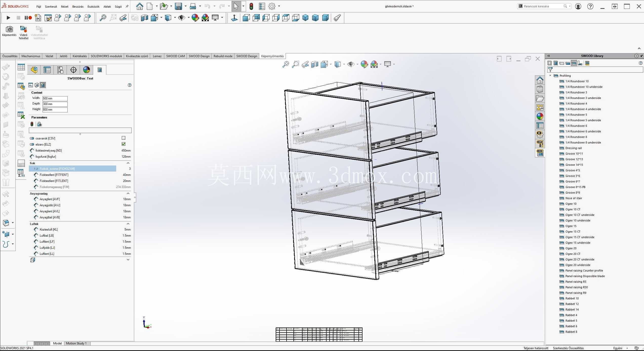Viewport: 644px width, 351px height.
Task: Collapse the fiok parameter group
Action: [128, 163]
